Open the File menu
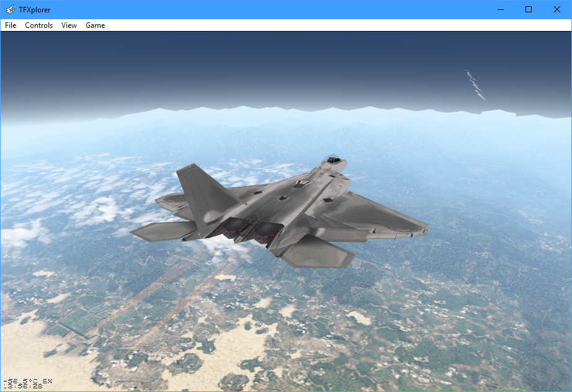 coord(11,25)
